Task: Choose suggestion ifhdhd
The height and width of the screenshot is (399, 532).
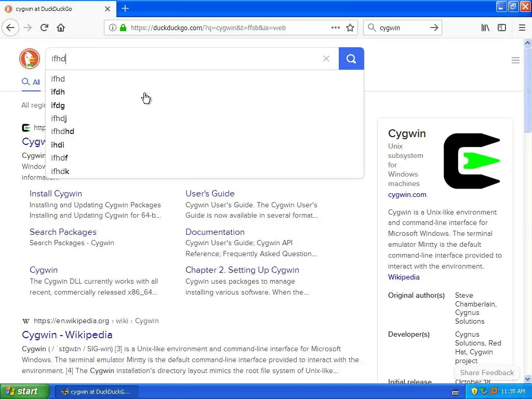Action: click(205, 131)
